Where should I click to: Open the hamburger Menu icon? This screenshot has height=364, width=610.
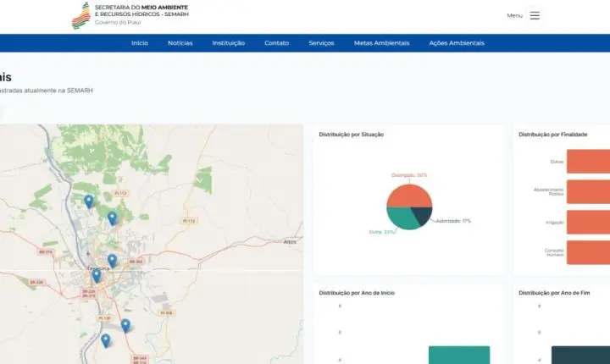535,15
